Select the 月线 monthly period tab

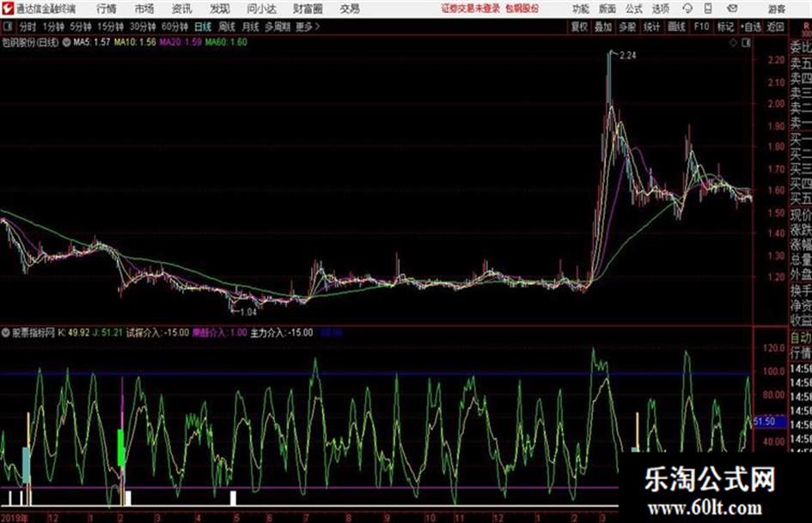pyautogui.click(x=251, y=27)
